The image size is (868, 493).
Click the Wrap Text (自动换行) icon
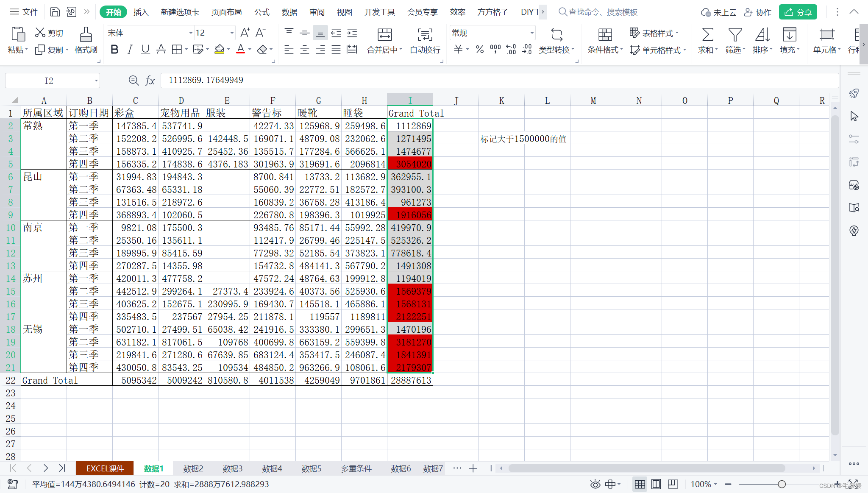(425, 35)
